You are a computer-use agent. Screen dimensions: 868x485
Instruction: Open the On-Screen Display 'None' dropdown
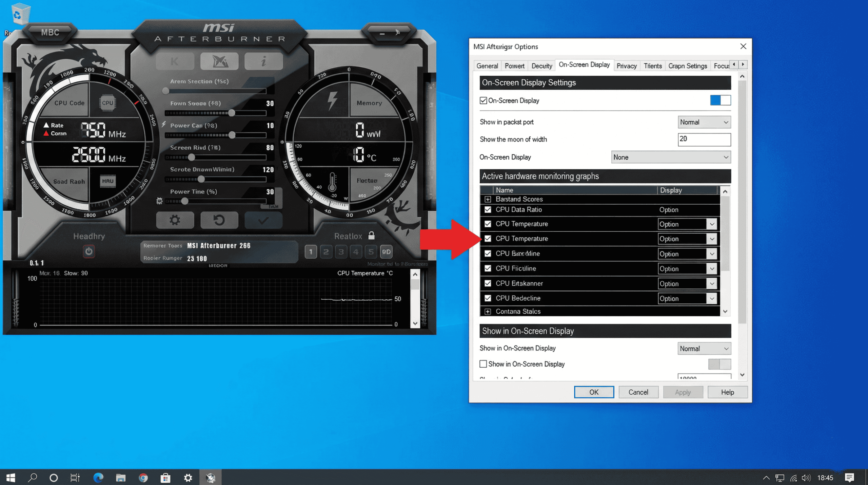pyautogui.click(x=670, y=157)
